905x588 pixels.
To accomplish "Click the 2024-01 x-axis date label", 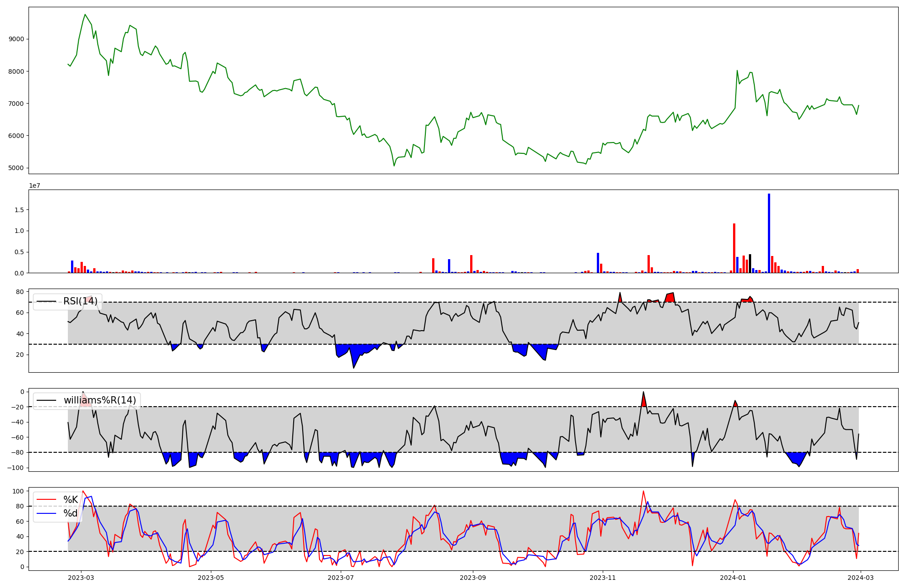I will tap(733, 578).
